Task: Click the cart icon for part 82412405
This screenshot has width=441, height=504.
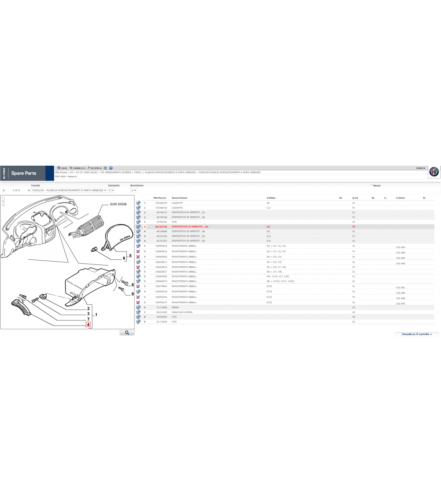Action: (138, 312)
